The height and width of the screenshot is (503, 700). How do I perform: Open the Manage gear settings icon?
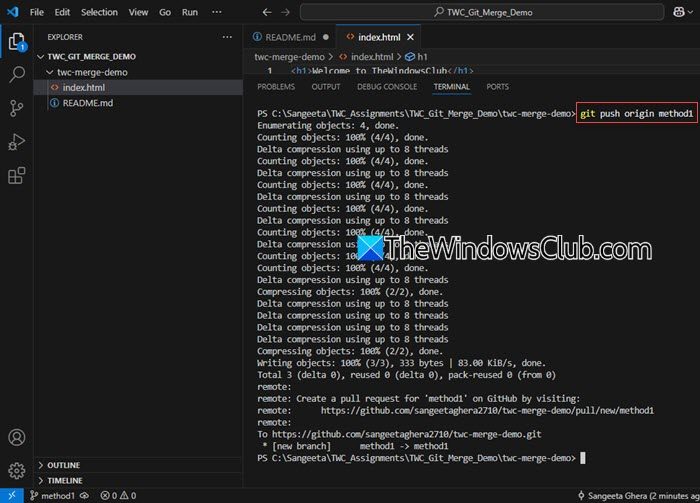[17, 470]
